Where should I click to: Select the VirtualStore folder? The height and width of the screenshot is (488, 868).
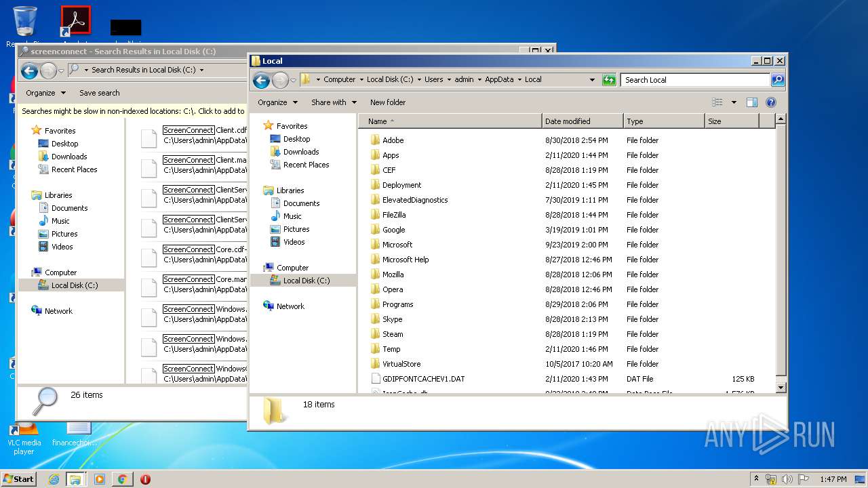coord(401,364)
